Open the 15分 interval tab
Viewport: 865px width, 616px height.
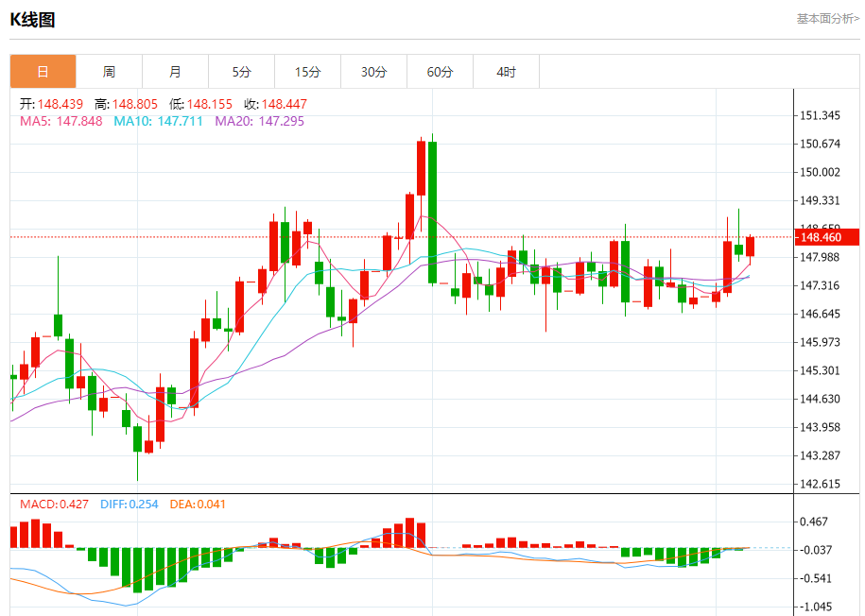[x=308, y=72]
